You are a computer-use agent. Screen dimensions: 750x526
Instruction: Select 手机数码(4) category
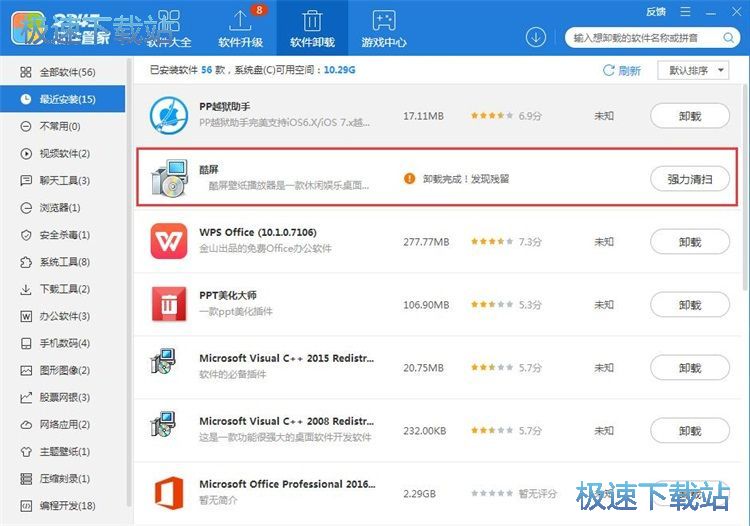[x=63, y=343]
